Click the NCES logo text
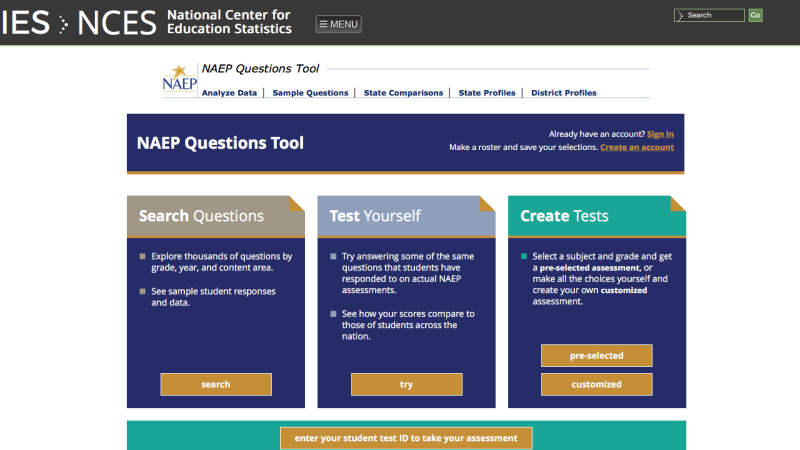The height and width of the screenshot is (450, 800). click(x=117, y=23)
